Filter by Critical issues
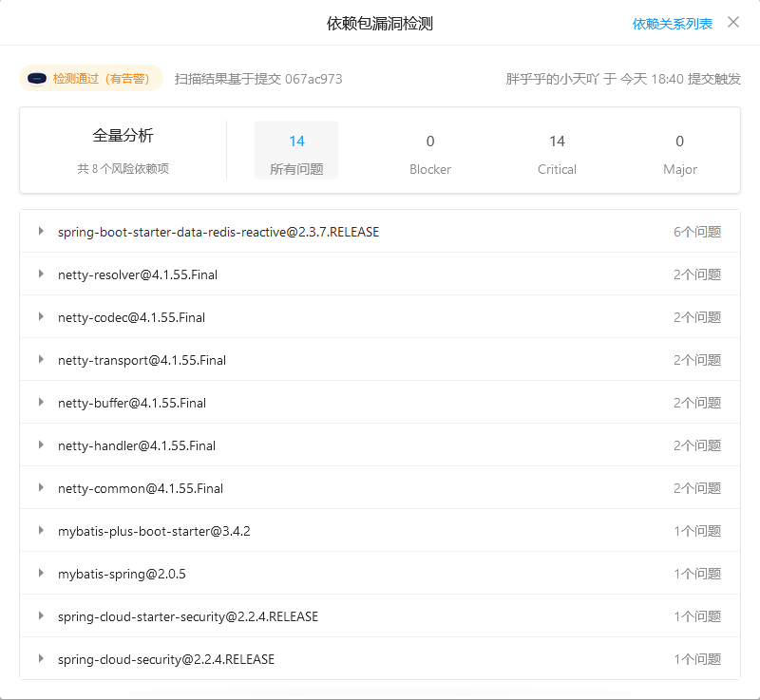 pyautogui.click(x=557, y=155)
